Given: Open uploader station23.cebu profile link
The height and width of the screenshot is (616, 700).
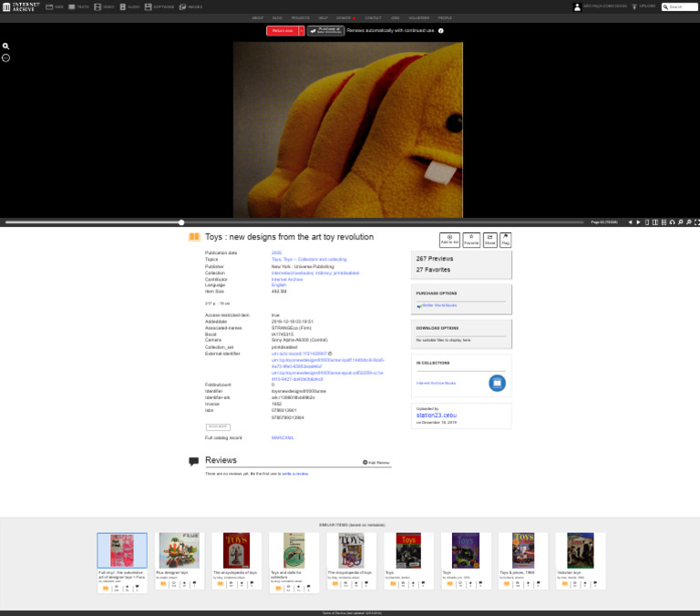Looking at the screenshot, I should tap(437, 416).
